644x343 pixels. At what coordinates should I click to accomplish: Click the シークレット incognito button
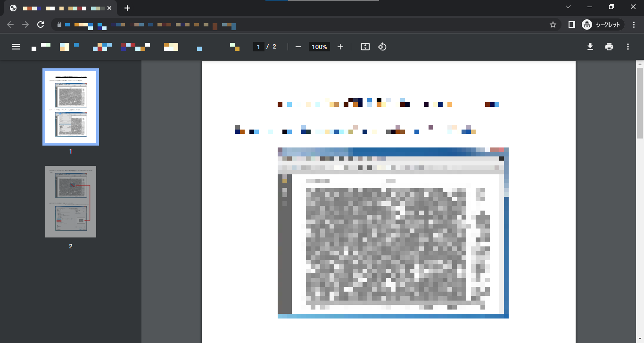pos(603,24)
